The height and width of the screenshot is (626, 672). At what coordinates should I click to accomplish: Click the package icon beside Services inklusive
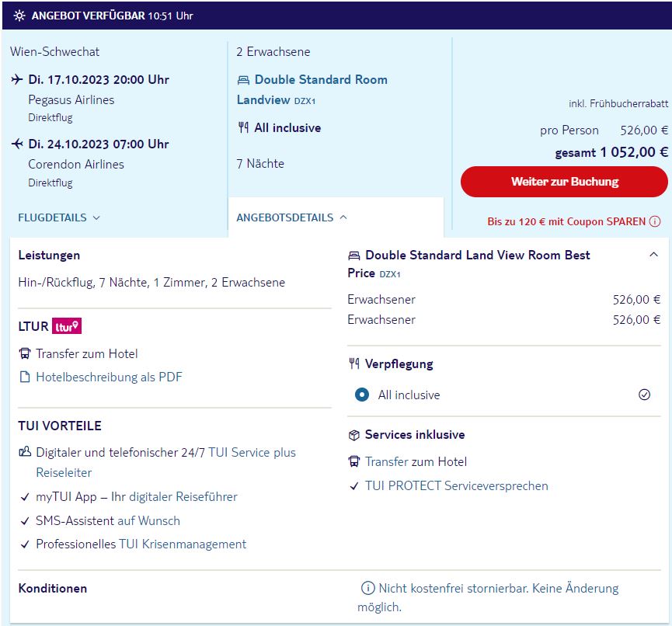354,435
